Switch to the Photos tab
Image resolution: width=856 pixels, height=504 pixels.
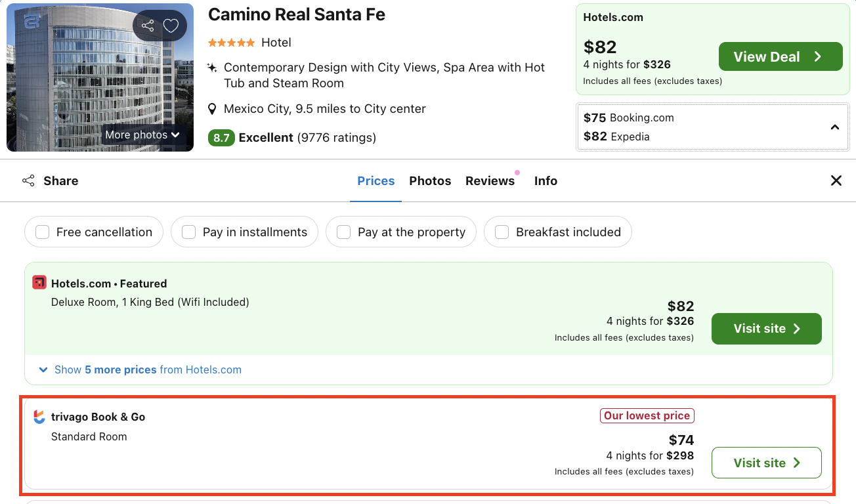(430, 181)
